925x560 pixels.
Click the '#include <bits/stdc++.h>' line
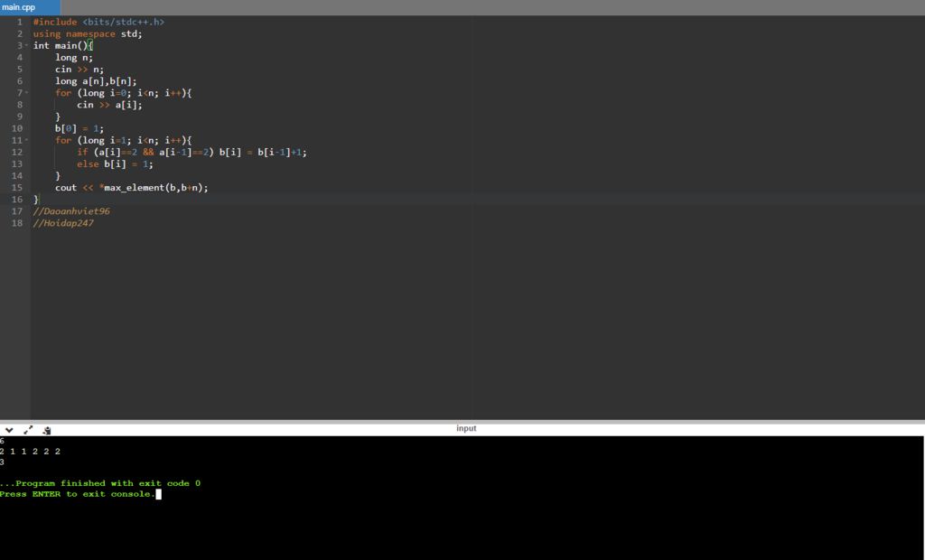coord(98,22)
